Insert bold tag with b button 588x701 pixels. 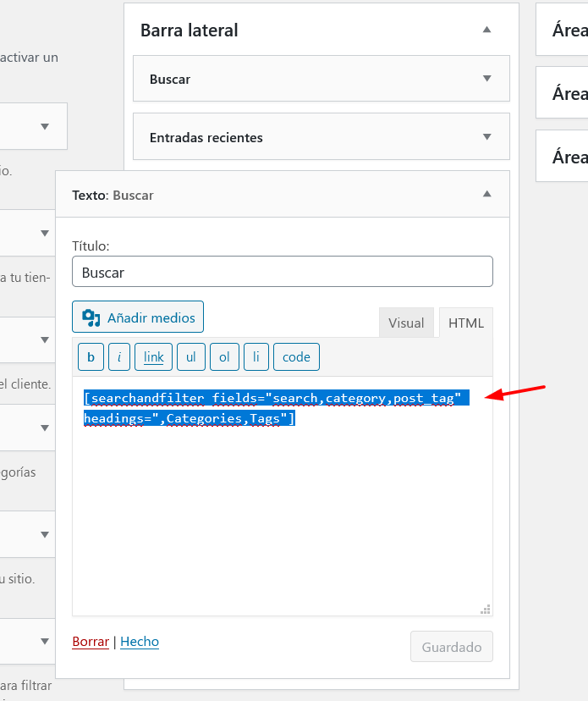click(91, 356)
